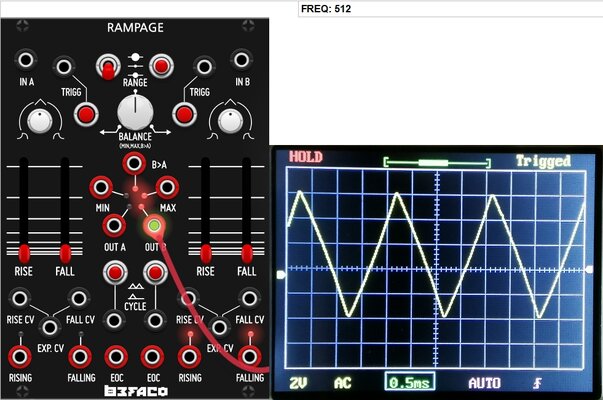Click the rising edge trigger icon
603x400 pixels.
point(537,383)
